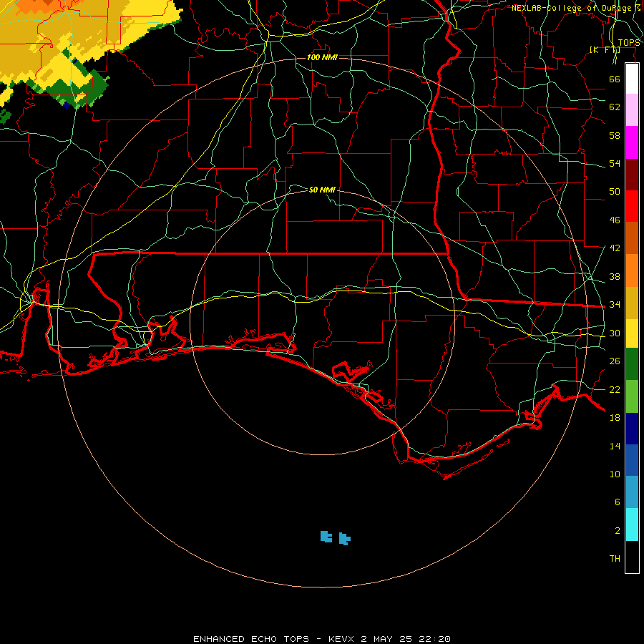
Task: Click the white 66 kft legend swatch
Action: click(x=632, y=79)
